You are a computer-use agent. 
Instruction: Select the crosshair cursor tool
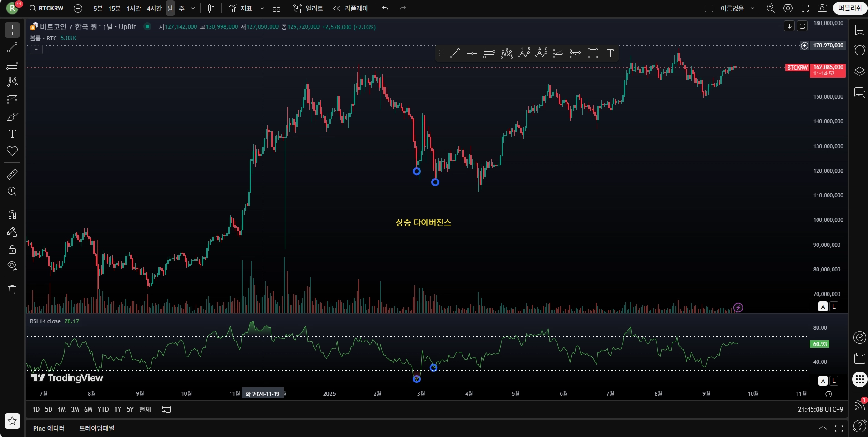tap(12, 30)
